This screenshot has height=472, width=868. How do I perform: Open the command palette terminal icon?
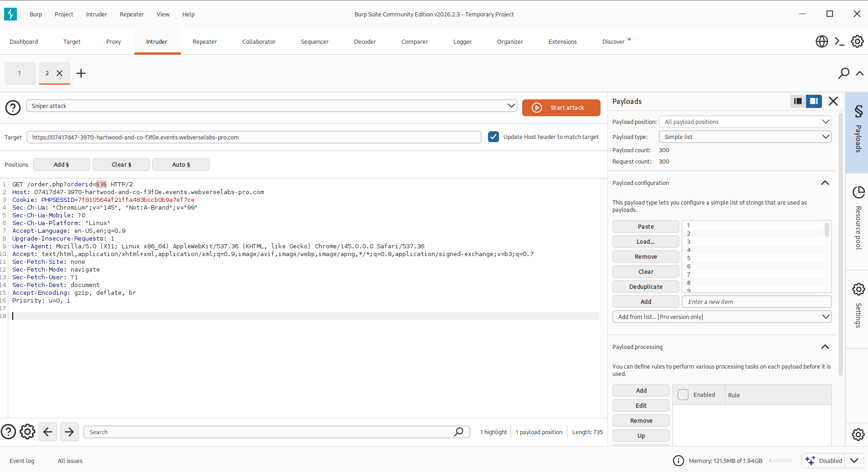point(839,41)
